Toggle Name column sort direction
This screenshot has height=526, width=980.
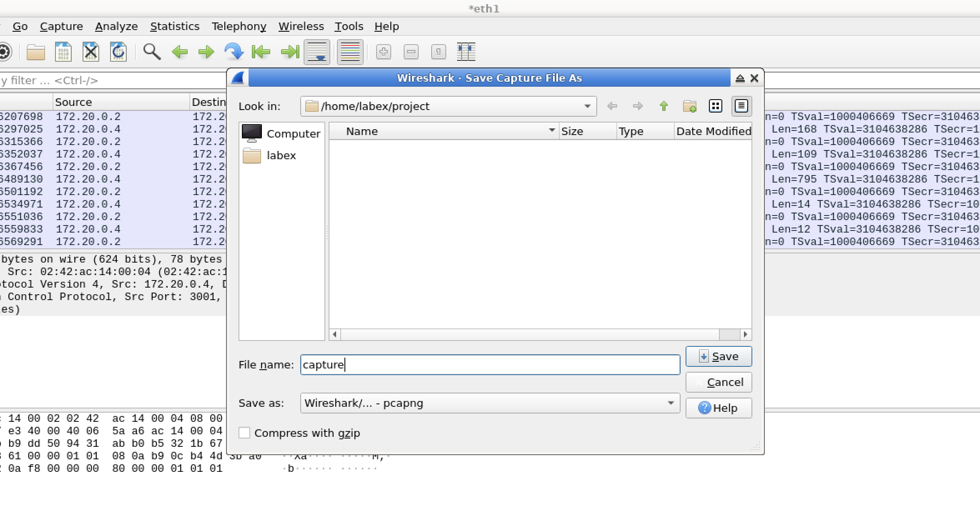(551, 131)
